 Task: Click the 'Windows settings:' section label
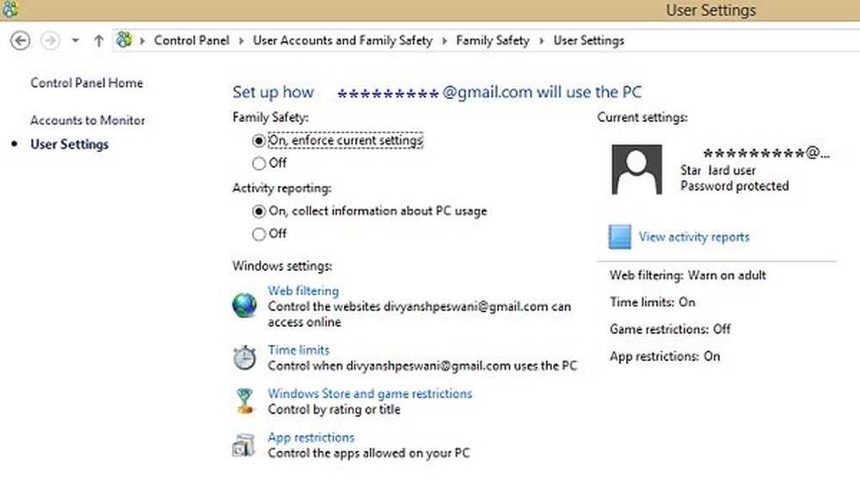click(282, 266)
